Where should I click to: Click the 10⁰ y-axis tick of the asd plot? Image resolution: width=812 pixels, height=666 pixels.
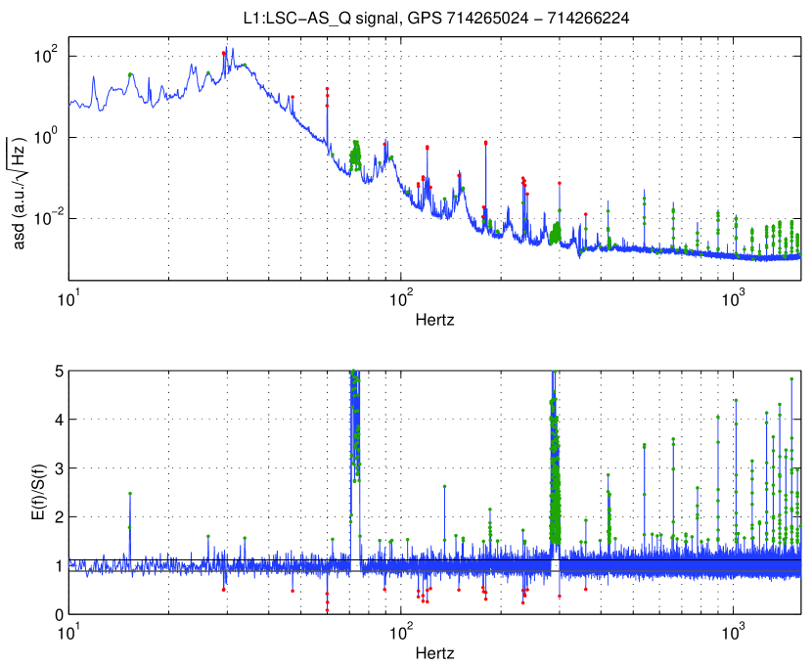(46, 136)
